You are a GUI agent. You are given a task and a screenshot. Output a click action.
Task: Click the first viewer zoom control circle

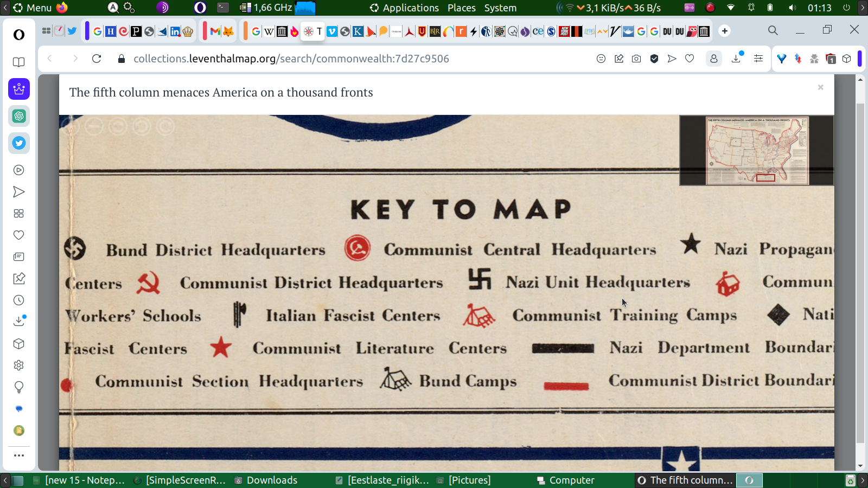pos(70,127)
